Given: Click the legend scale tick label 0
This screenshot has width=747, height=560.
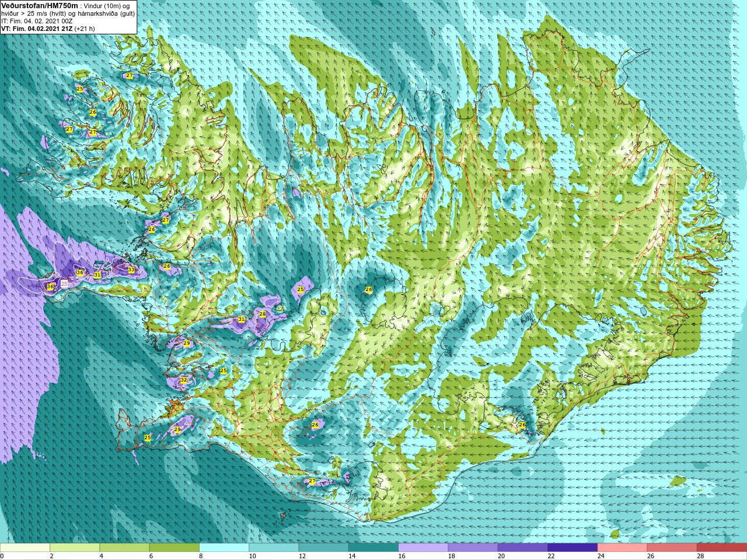Looking at the screenshot, I should coord(2,556).
